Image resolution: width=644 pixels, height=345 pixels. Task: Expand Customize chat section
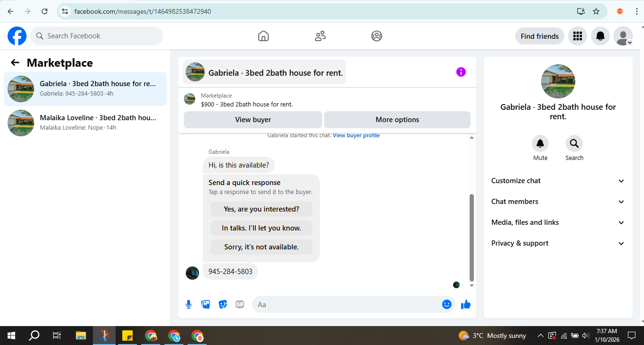(558, 181)
